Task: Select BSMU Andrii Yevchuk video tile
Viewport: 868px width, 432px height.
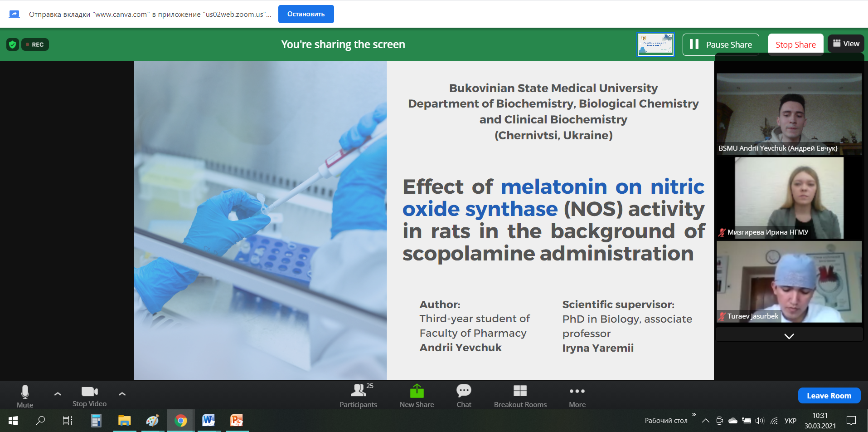Action: pyautogui.click(x=789, y=114)
